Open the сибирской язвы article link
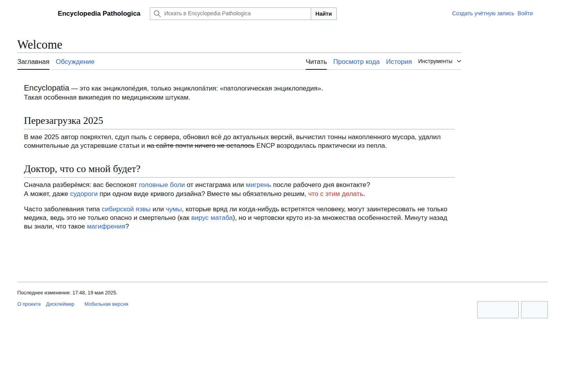The width and height of the screenshot is (565, 392). pos(126,209)
